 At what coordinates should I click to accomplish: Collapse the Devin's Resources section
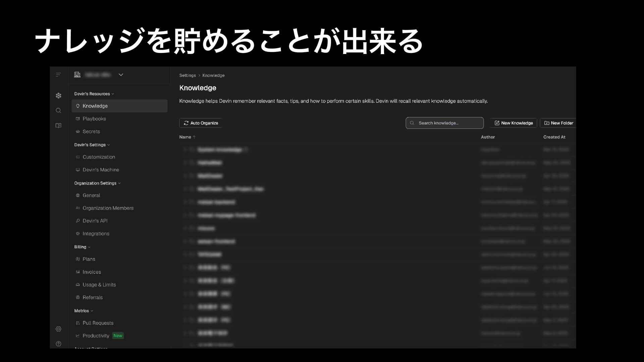(94, 94)
